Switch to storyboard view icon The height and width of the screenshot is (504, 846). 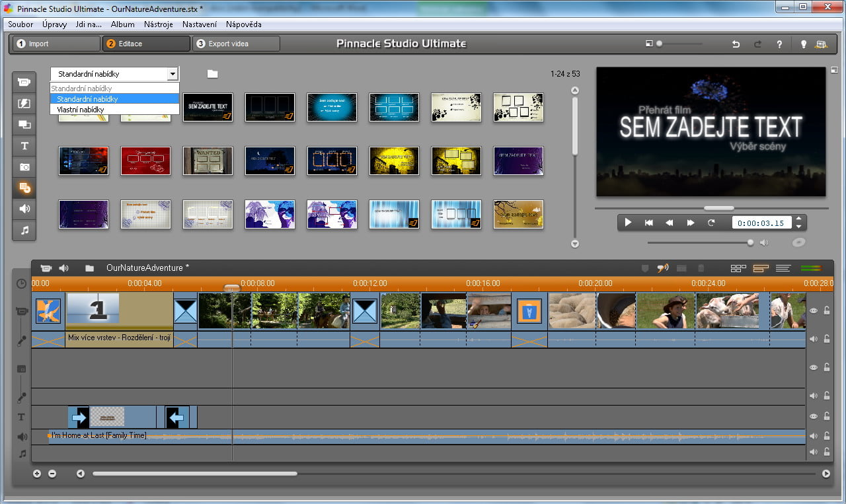coord(738,268)
